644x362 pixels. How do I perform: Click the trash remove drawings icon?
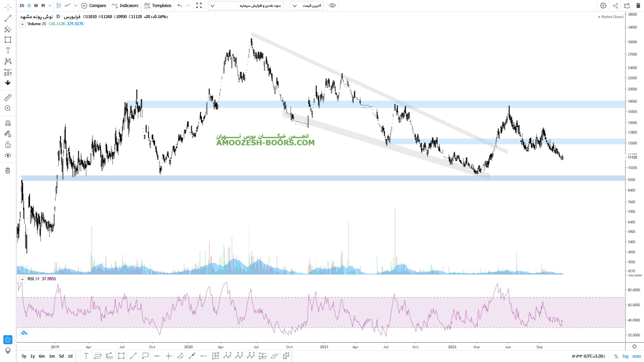pyautogui.click(x=8, y=171)
